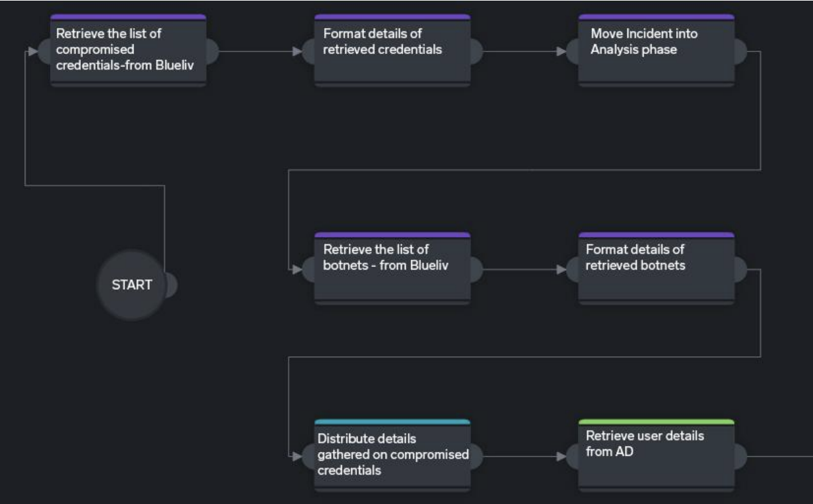Click output connector of Retrieve botnets list step
This screenshot has height=504, width=813.
click(x=477, y=269)
